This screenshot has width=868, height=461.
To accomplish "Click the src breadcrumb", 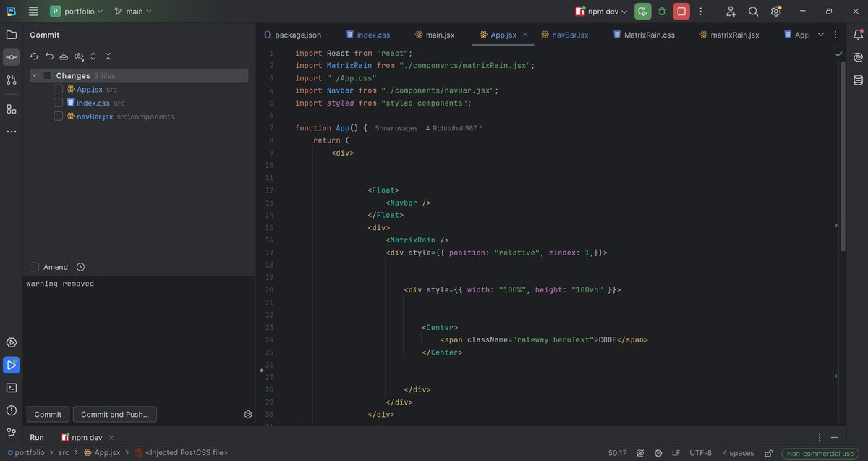I will tap(64, 453).
